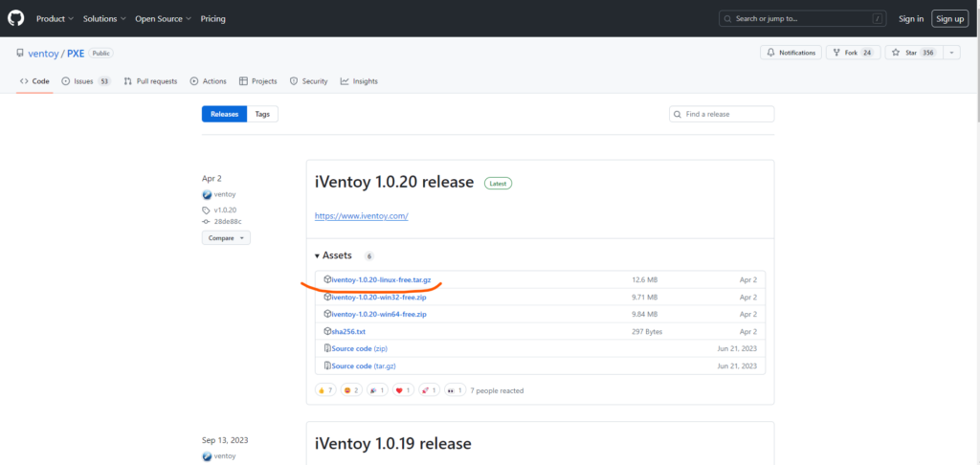Click the Assets count badge 6
Screen dimensions: 980x465
coord(368,256)
